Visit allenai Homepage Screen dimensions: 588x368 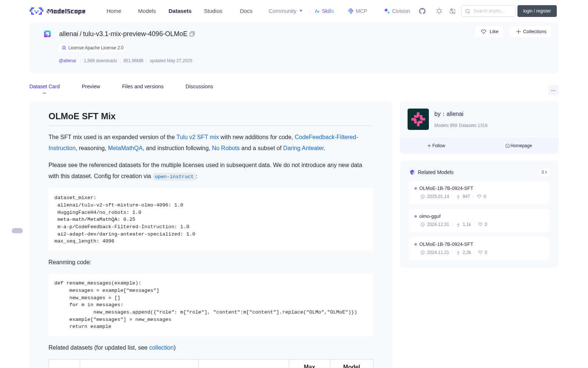pyautogui.click(x=519, y=146)
